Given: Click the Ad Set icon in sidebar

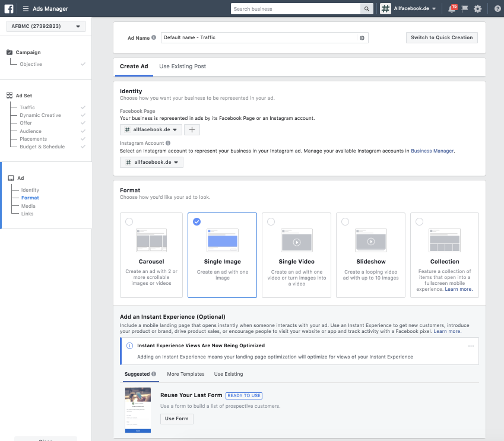Looking at the screenshot, I should click(9, 96).
